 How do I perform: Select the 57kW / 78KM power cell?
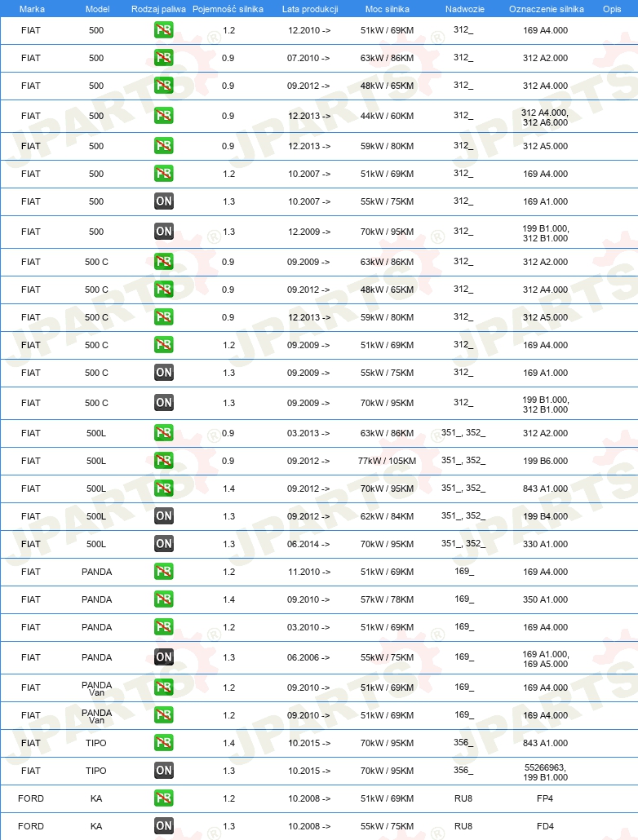[387, 599]
